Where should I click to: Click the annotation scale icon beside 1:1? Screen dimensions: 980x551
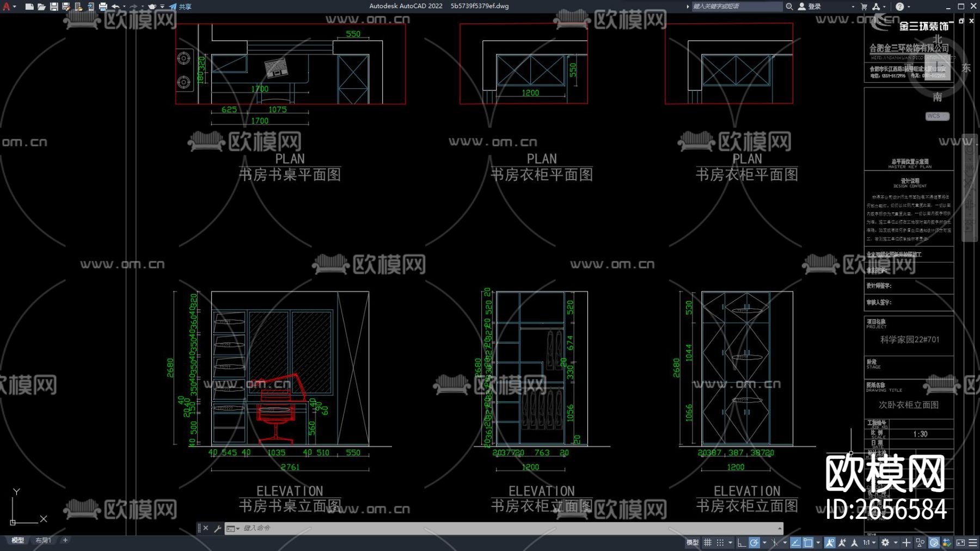(854, 542)
